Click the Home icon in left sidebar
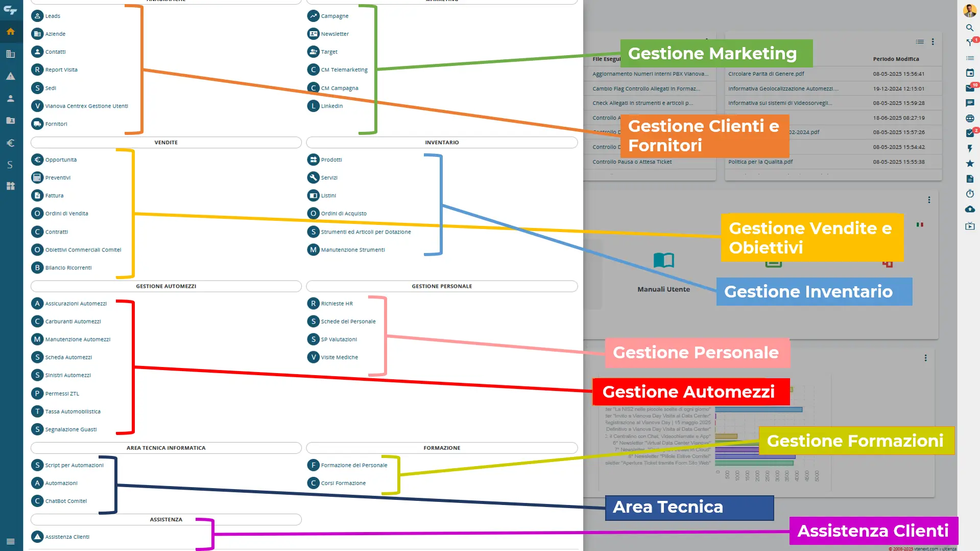980x551 pixels. click(x=11, y=32)
